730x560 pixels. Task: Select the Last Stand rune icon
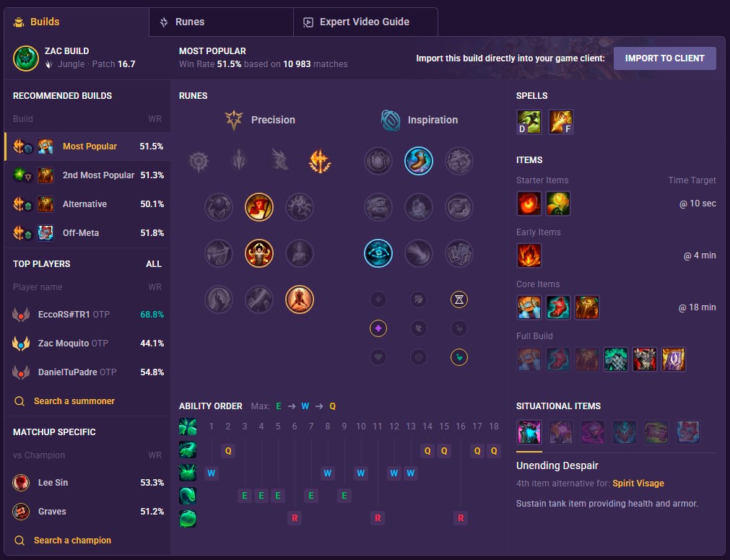click(300, 299)
